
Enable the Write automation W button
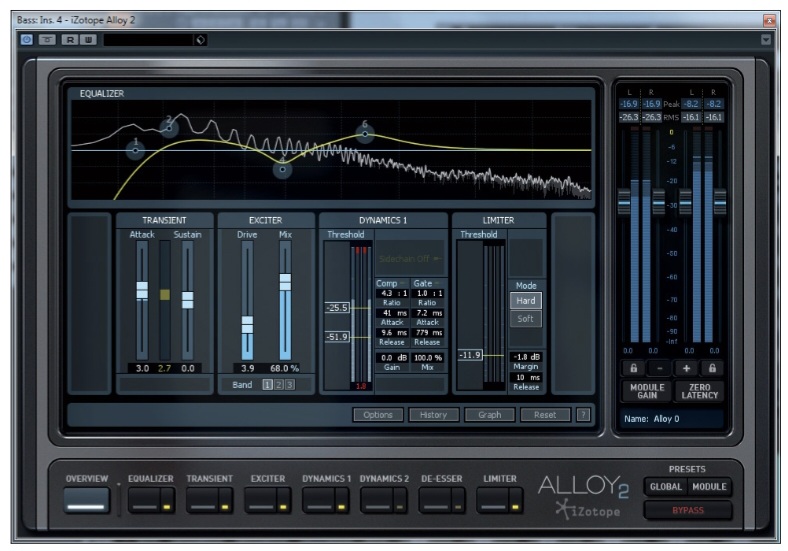point(88,39)
